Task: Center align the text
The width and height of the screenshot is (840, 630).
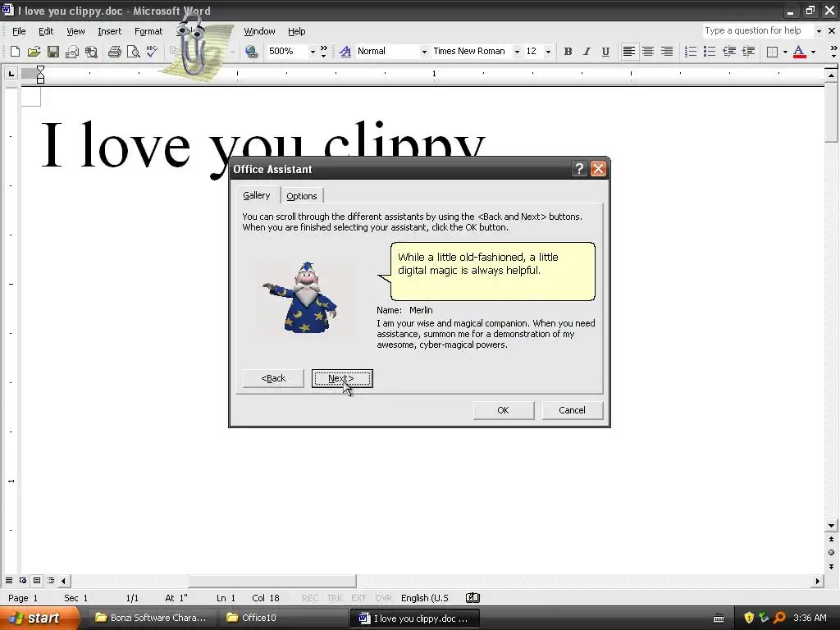Action: click(x=648, y=52)
